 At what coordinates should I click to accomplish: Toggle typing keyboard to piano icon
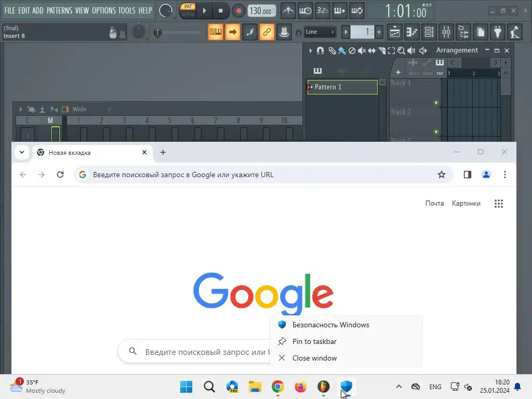(216, 32)
